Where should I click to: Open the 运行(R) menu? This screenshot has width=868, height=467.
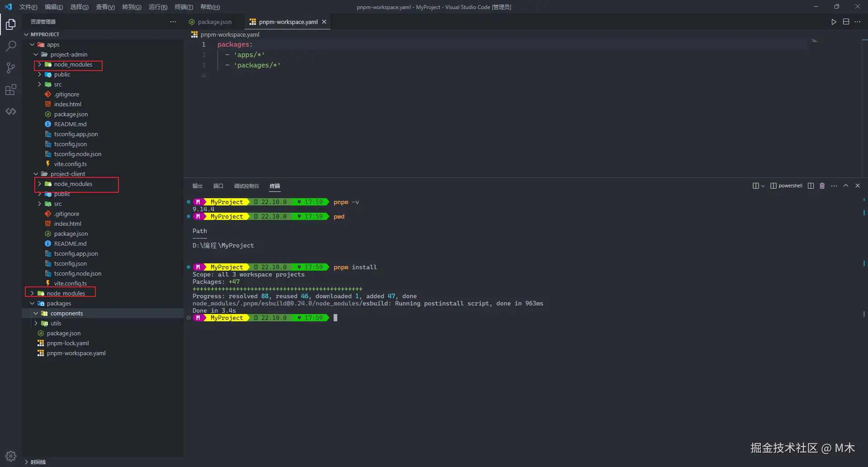click(158, 7)
